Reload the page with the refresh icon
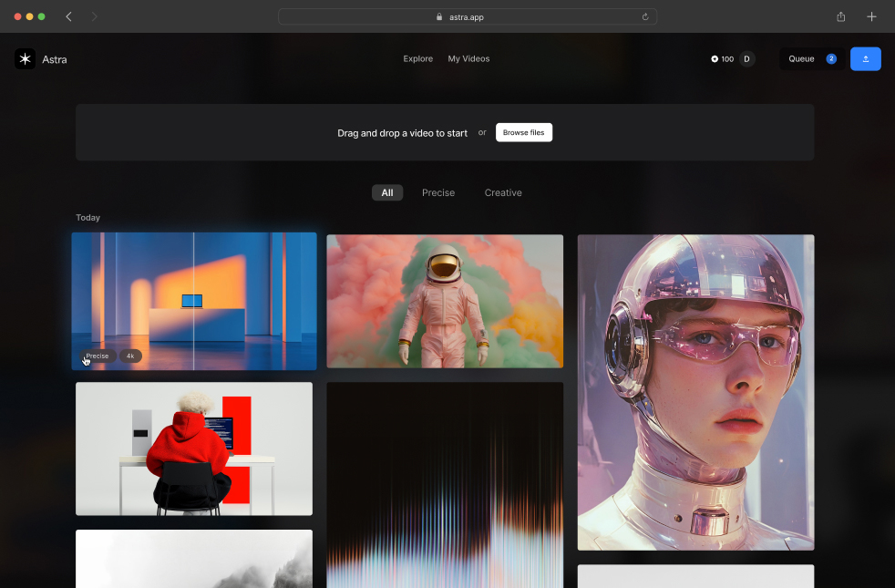This screenshot has width=895, height=588. pyautogui.click(x=645, y=16)
